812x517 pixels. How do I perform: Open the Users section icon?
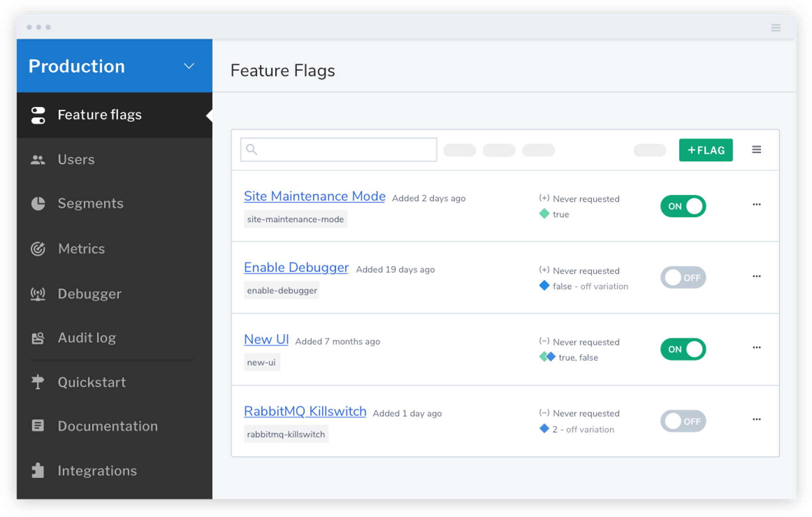tap(38, 159)
